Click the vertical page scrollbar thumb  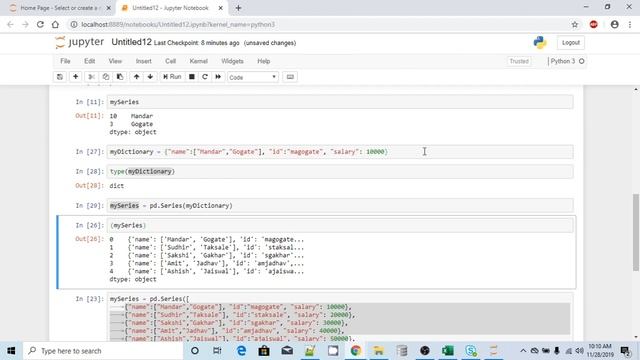pos(636,232)
